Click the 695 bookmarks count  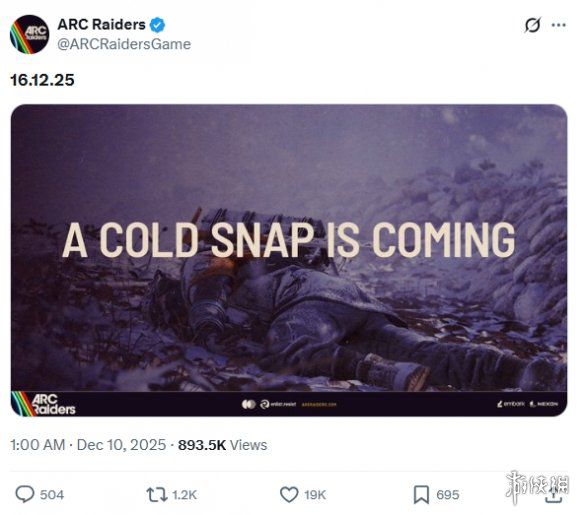click(448, 495)
